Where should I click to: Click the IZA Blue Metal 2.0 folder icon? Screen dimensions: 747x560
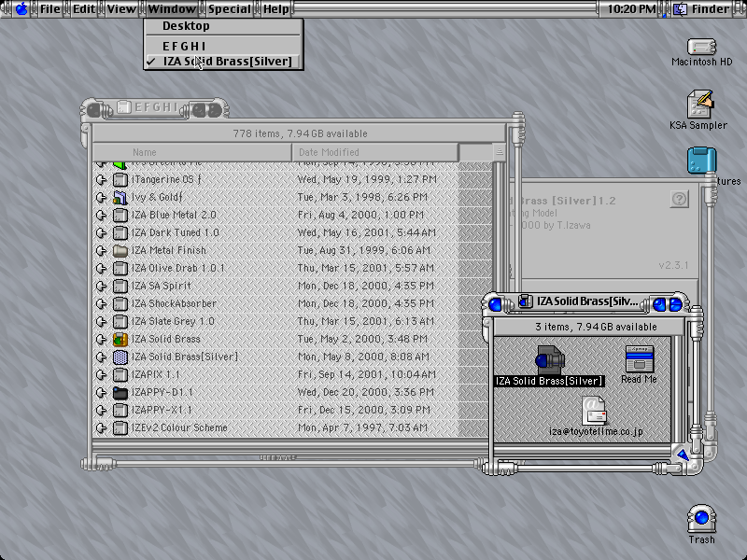120,215
